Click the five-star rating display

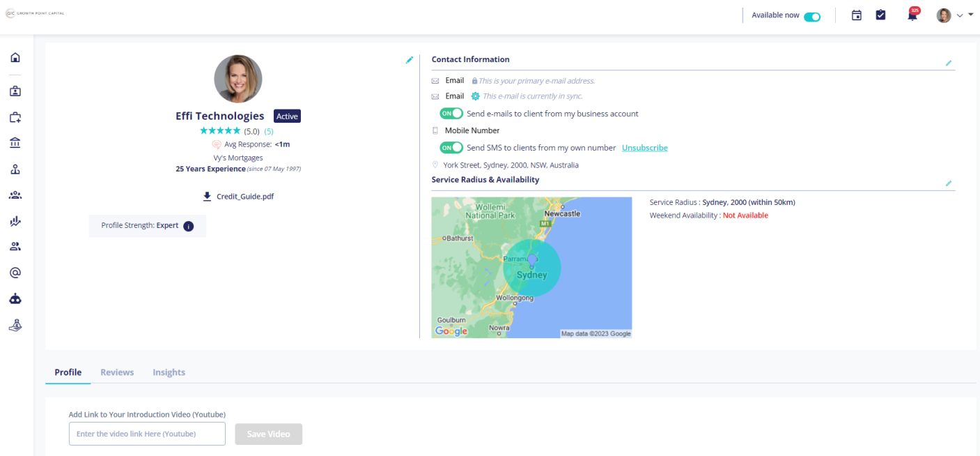click(220, 131)
